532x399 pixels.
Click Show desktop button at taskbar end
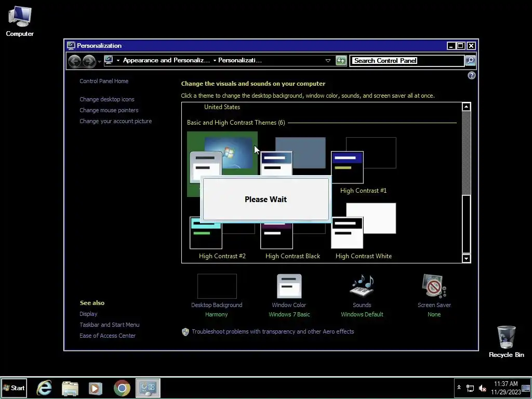coord(526,388)
